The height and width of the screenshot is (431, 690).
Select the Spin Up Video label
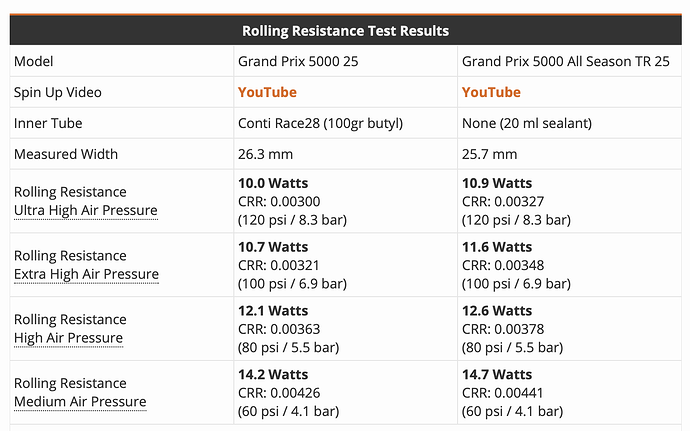[58, 92]
